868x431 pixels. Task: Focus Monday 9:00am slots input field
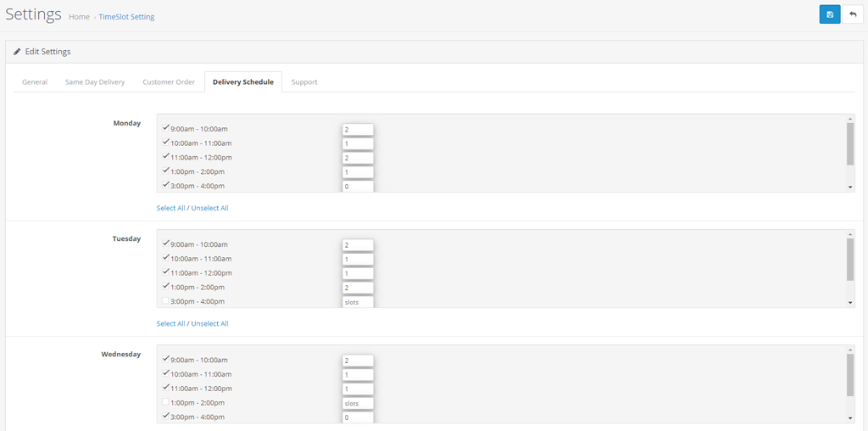(358, 130)
